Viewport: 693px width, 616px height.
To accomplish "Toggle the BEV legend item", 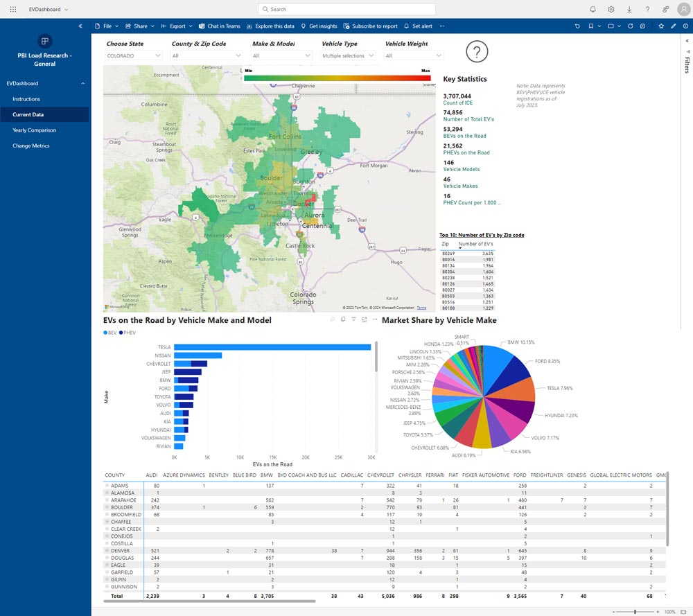I will click(111, 333).
